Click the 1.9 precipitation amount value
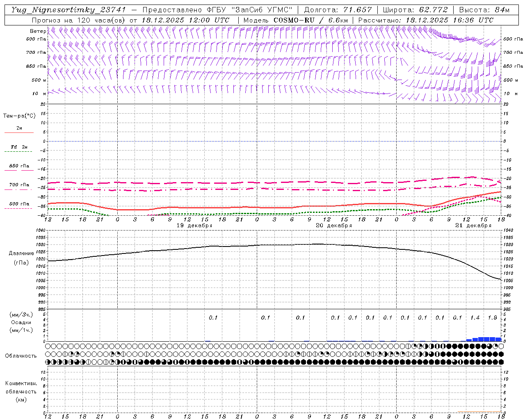The width and height of the screenshot is (525, 420). click(x=493, y=317)
